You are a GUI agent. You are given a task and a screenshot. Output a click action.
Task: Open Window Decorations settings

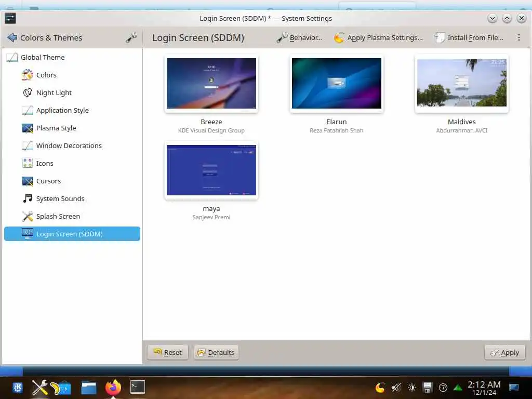click(x=72, y=145)
